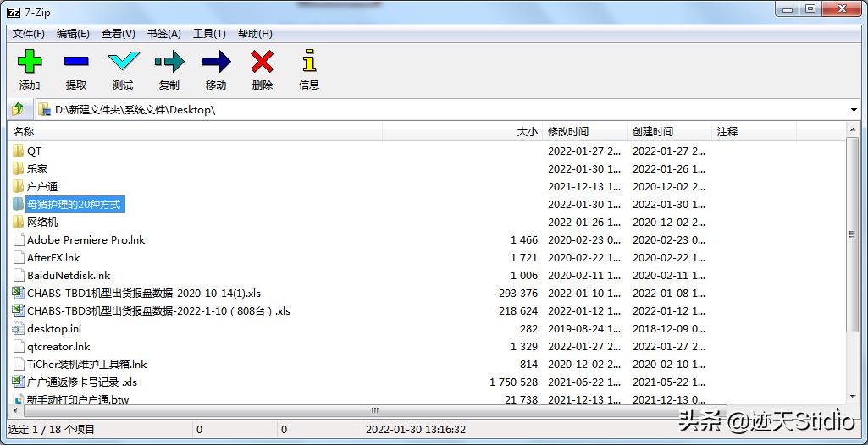Click the blue Extract (提取) minus icon
Image resolution: width=868 pixels, height=445 pixels.
tap(76, 61)
